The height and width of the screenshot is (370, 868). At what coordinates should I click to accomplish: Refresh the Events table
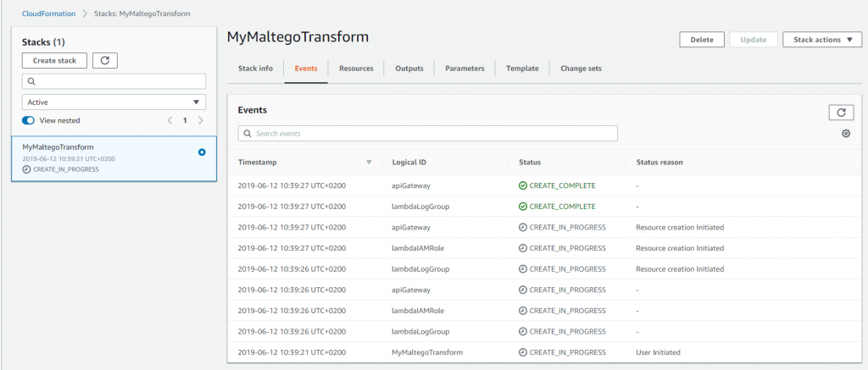841,113
